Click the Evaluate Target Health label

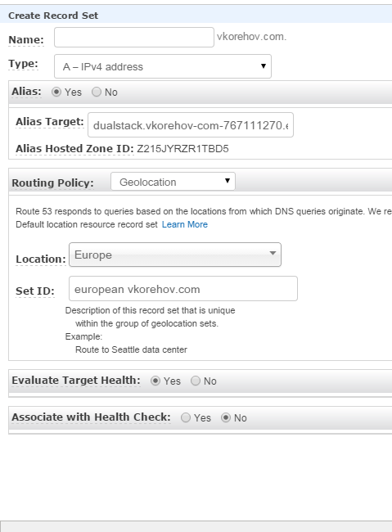pos(76,381)
